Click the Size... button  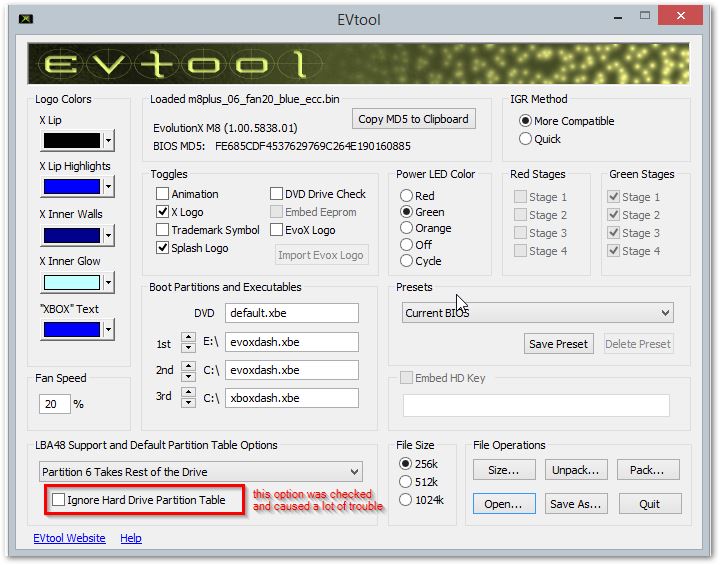coord(504,470)
